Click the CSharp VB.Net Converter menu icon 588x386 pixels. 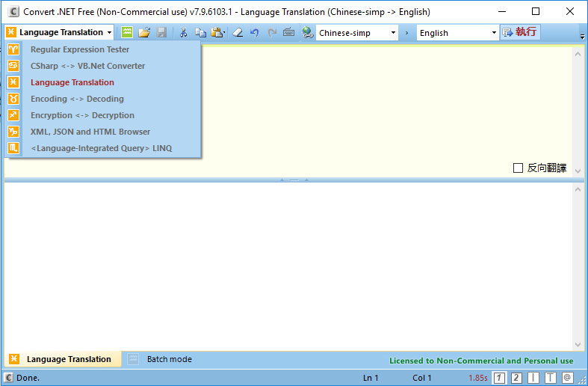tap(13, 66)
